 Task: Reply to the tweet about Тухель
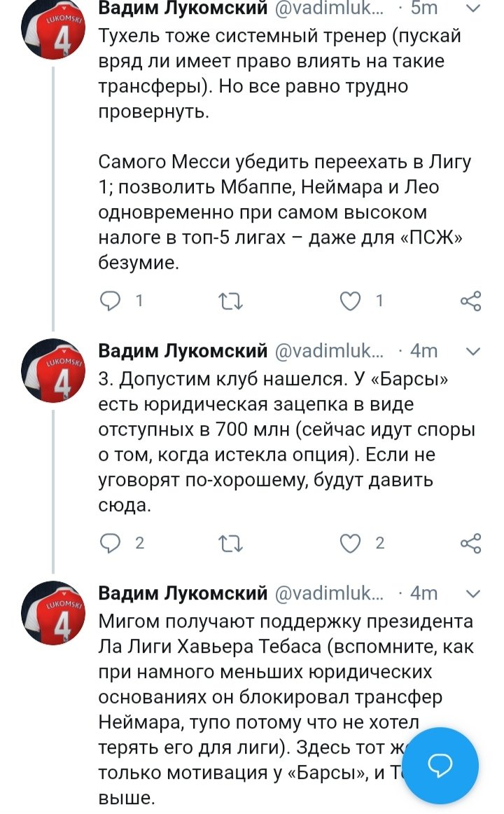(111, 301)
